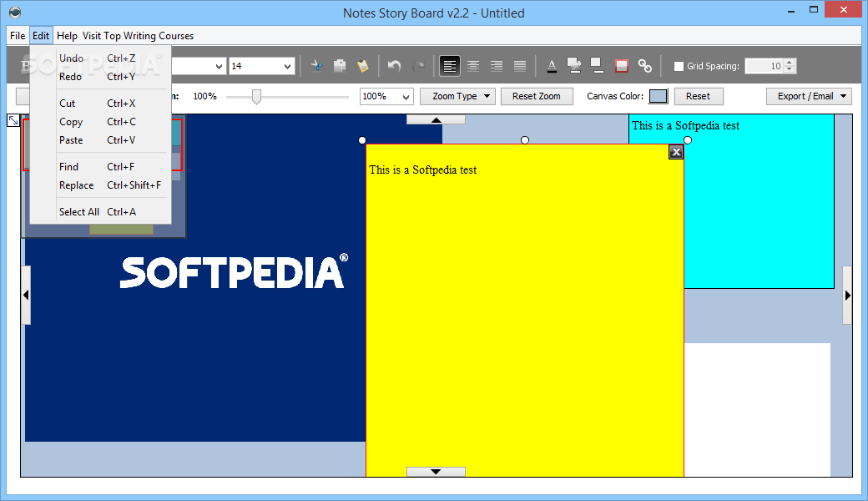Click the zoom slider thumb

(x=256, y=96)
